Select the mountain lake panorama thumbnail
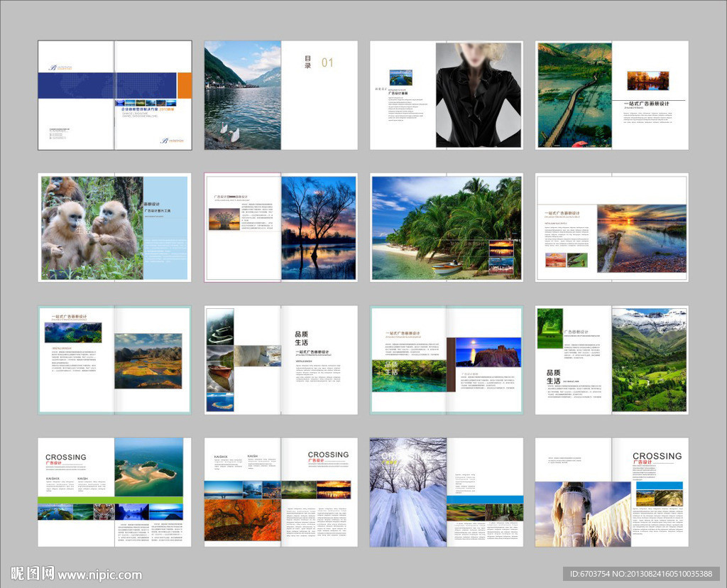Screen dimensions: 727x588 click(x=73, y=332)
